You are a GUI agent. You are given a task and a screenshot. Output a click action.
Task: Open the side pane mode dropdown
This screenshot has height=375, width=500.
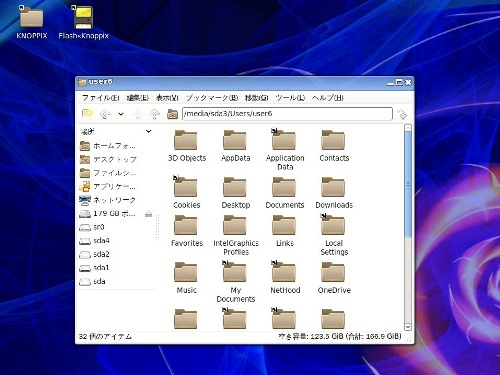coord(149,131)
